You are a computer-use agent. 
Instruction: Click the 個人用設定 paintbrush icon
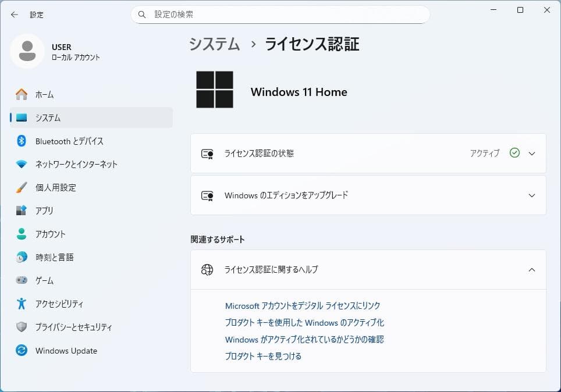click(x=22, y=187)
